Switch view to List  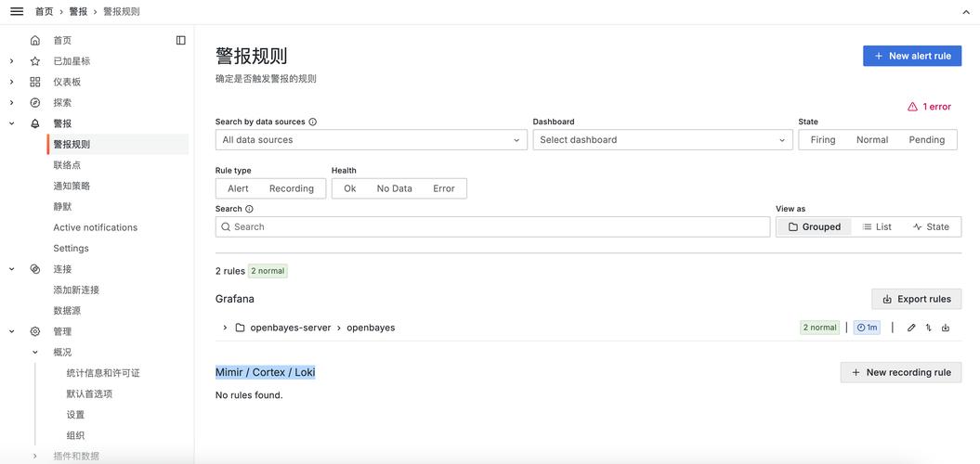(877, 226)
